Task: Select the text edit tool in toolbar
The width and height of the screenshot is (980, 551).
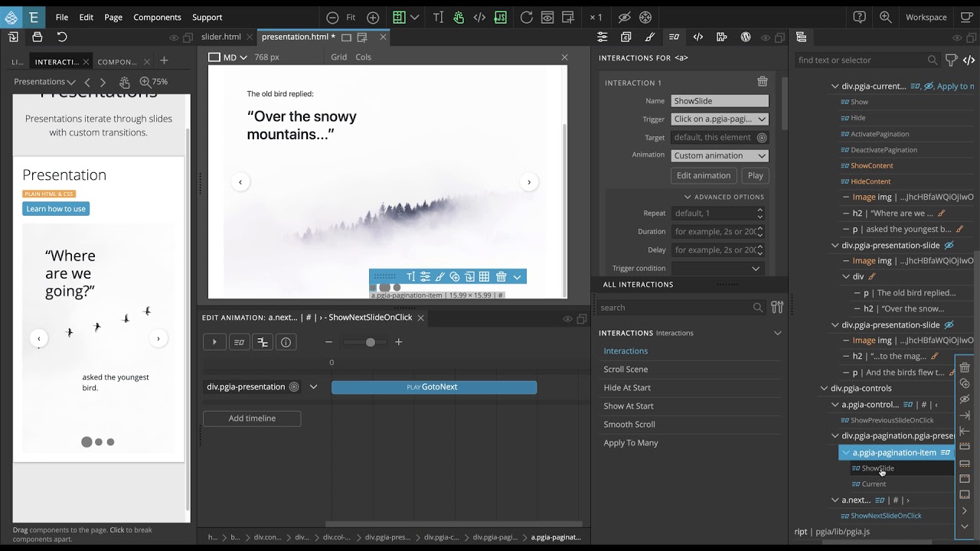Action: point(438,17)
